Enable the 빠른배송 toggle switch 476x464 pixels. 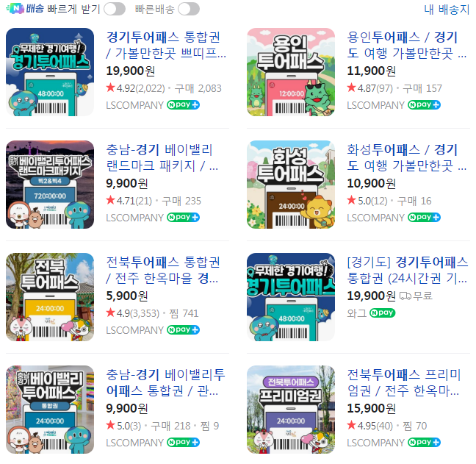tap(189, 9)
